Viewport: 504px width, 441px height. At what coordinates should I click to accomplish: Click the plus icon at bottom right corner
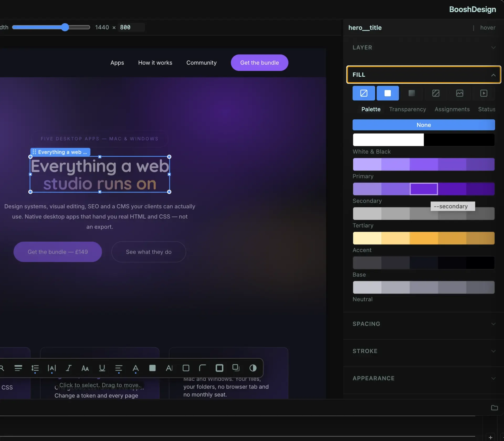pyautogui.click(x=490, y=437)
